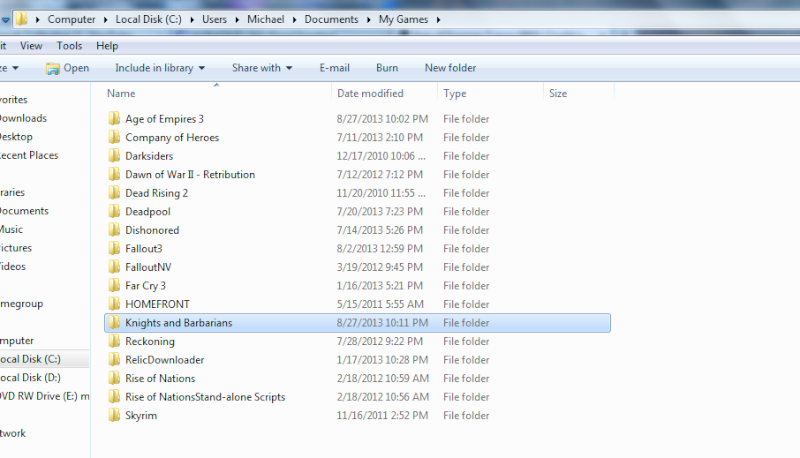Click the Company of Heroes folder icon

[x=114, y=137]
